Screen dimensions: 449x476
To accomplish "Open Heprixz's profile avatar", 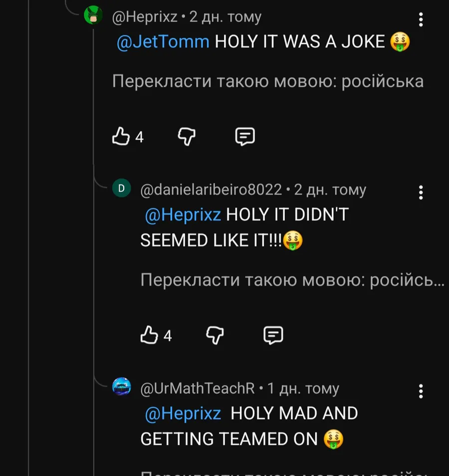I will coord(93,16).
